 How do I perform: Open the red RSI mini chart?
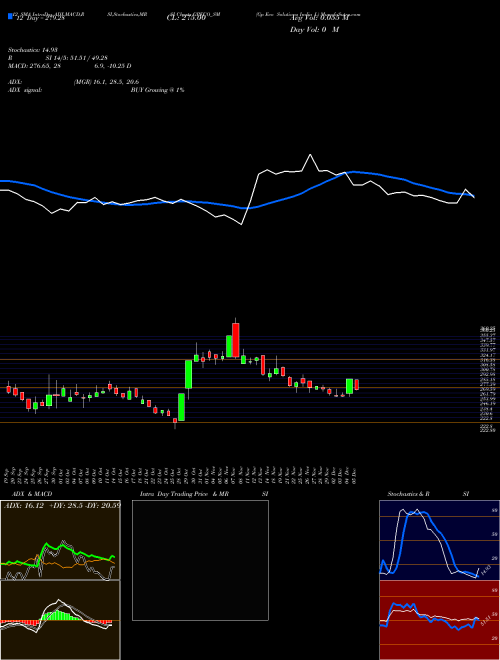click(x=439, y=620)
